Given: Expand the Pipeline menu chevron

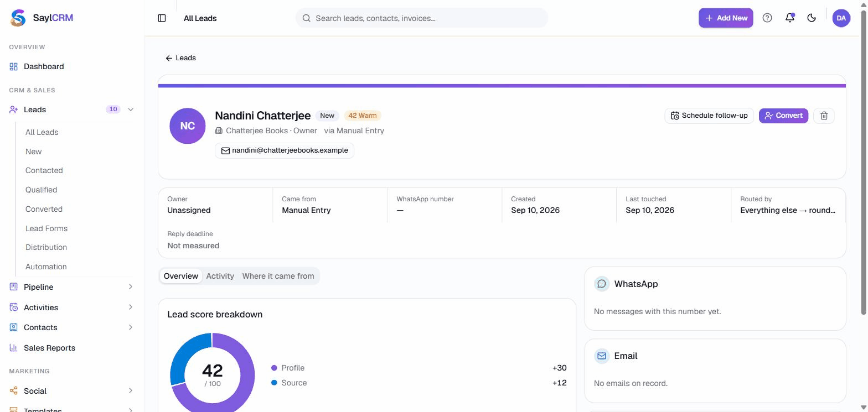Looking at the screenshot, I should (131, 286).
